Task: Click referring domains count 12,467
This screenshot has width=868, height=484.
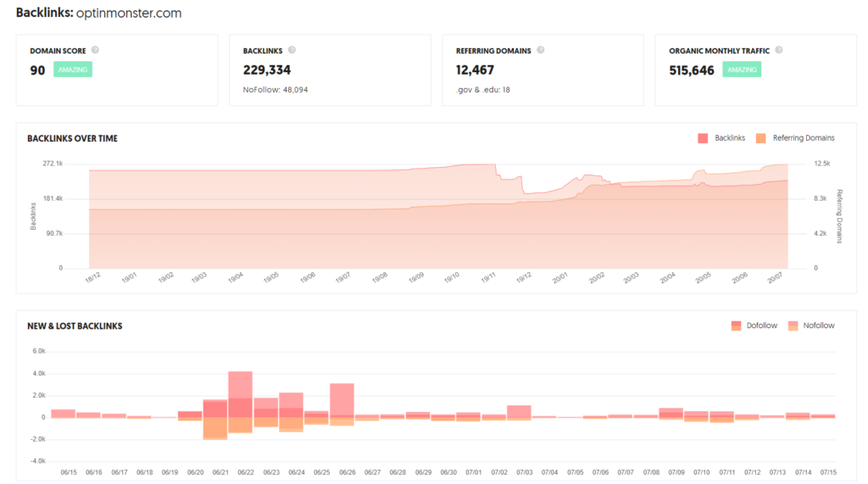Action: tap(475, 70)
